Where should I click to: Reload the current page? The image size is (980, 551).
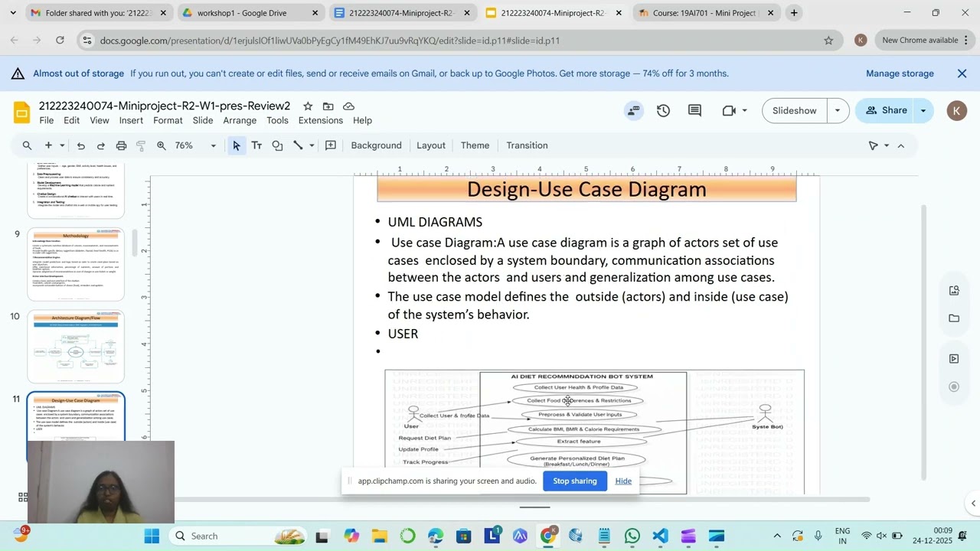pos(60,41)
